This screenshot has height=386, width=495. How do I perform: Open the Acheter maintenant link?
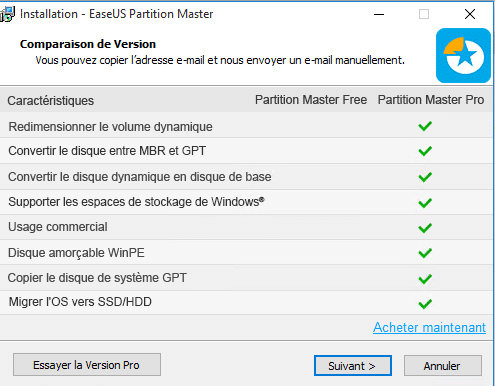(x=429, y=327)
